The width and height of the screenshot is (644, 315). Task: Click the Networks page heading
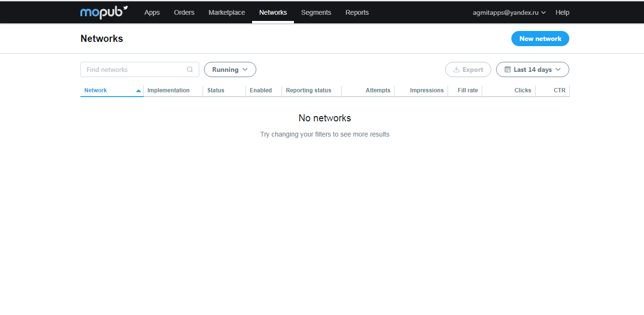point(102,39)
